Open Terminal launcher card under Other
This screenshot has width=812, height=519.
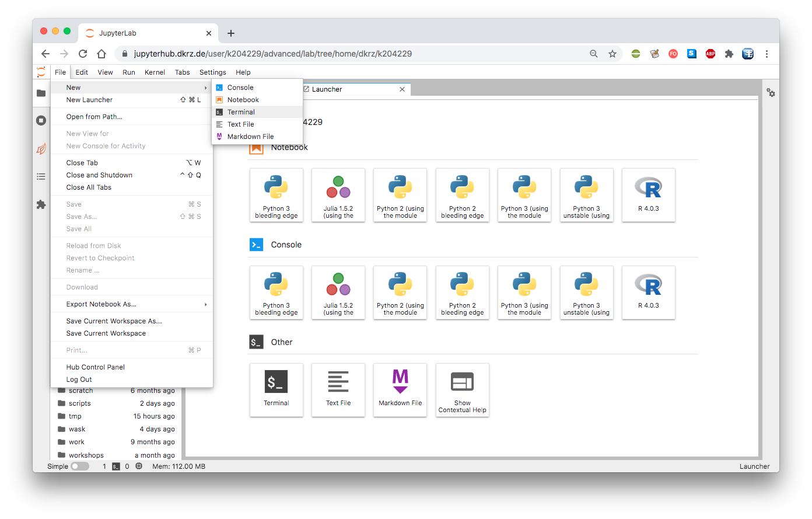point(276,390)
